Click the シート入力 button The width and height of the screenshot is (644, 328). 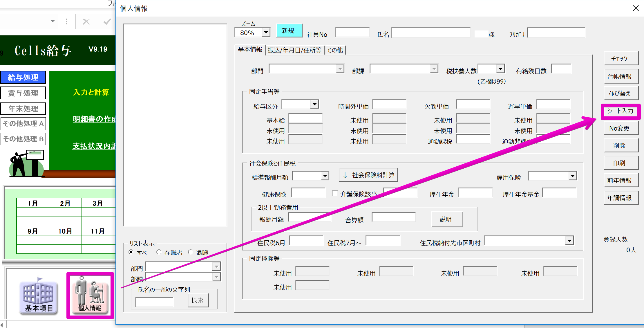(x=621, y=111)
